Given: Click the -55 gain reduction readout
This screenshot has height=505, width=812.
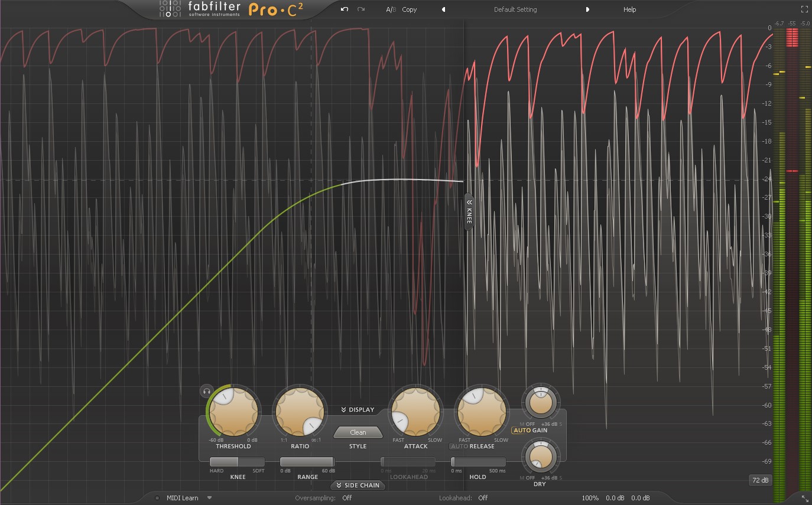Looking at the screenshot, I should click(x=792, y=24).
